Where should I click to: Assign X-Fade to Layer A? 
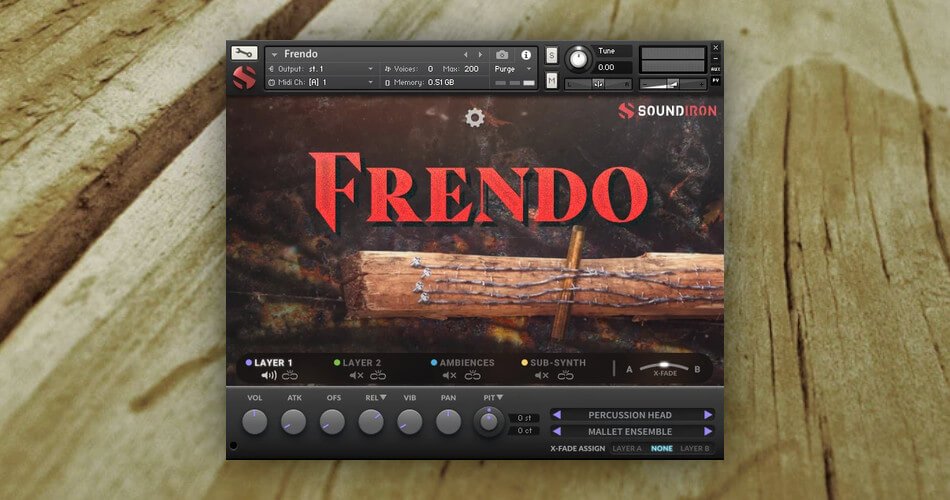point(626,448)
